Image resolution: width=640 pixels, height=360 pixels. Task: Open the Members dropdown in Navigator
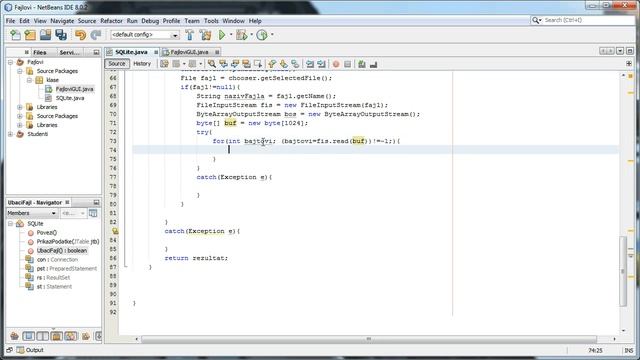click(x=32, y=213)
